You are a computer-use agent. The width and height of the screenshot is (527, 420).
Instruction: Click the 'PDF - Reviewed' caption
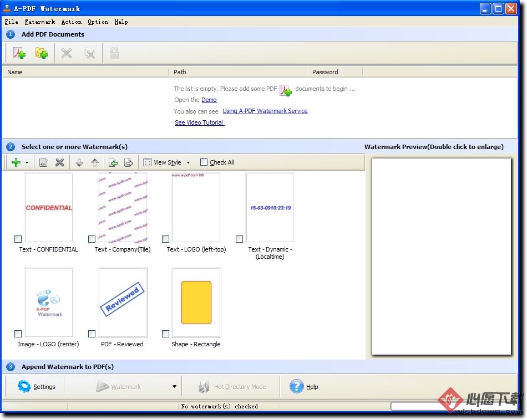[x=122, y=344]
